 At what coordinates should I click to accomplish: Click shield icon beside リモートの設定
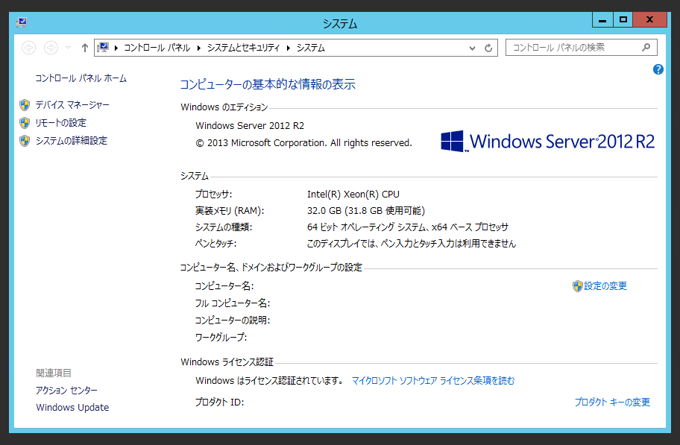[25, 123]
